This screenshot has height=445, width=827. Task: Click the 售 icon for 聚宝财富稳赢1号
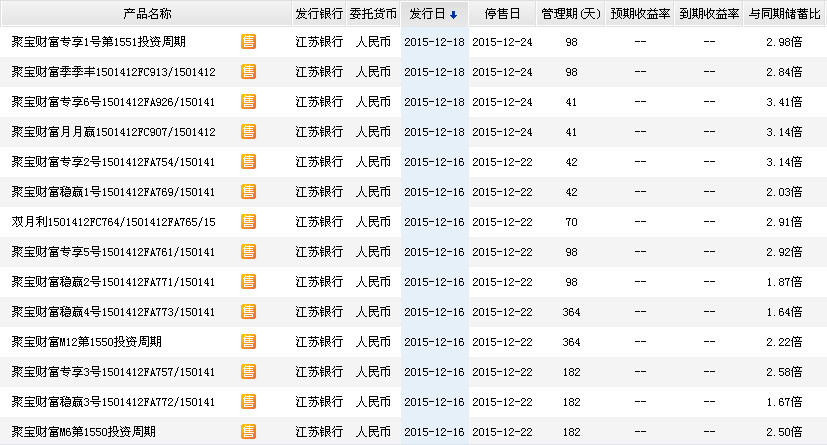tap(248, 192)
